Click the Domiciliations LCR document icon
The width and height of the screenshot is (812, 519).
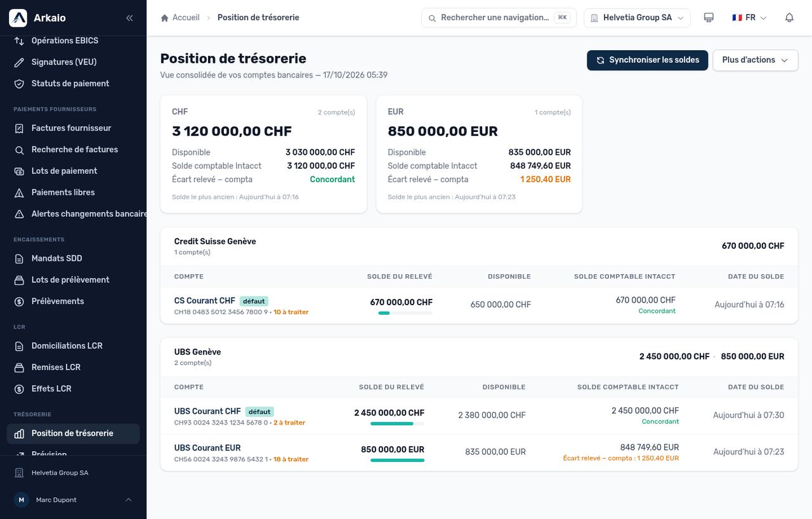tap(19, 346)
